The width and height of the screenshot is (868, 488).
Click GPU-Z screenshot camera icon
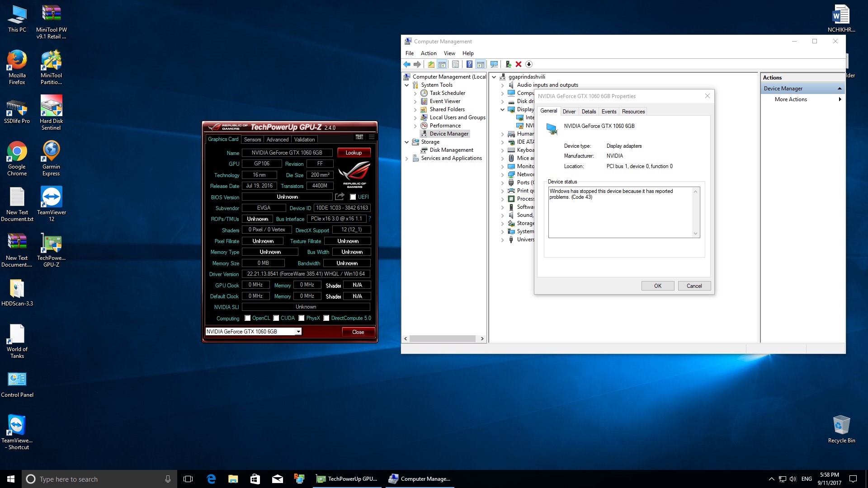[359, 137]
